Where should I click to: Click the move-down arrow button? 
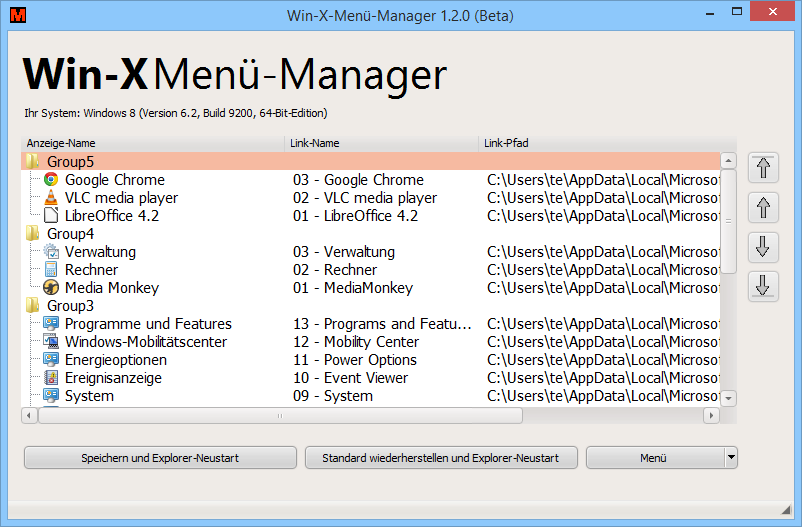tap(763, 247)
